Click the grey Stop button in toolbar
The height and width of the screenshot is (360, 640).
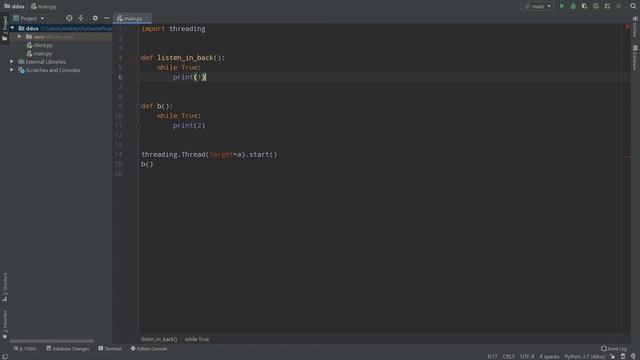(619, 6)
